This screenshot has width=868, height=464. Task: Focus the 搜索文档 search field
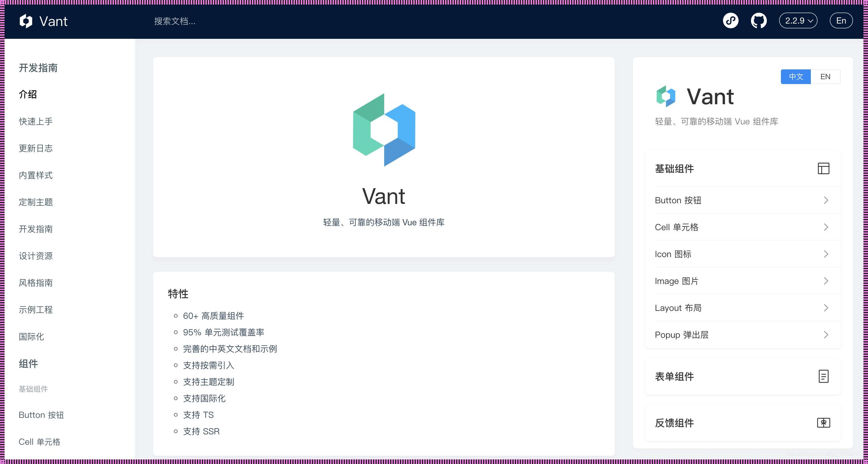coord(175,21)
